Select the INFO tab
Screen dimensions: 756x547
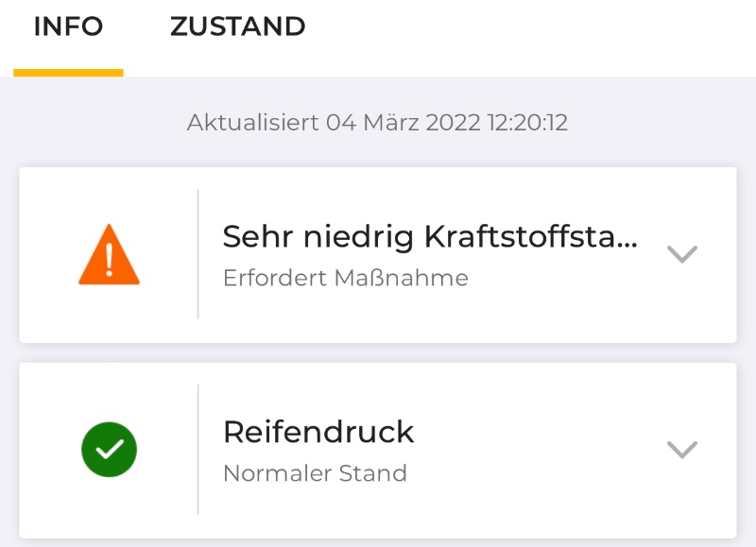coord(68,27)
